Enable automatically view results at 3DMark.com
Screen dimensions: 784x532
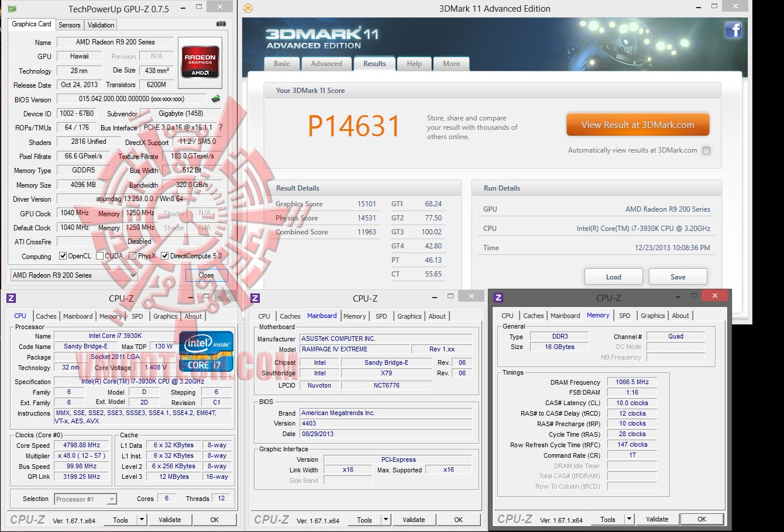point(706,150)
